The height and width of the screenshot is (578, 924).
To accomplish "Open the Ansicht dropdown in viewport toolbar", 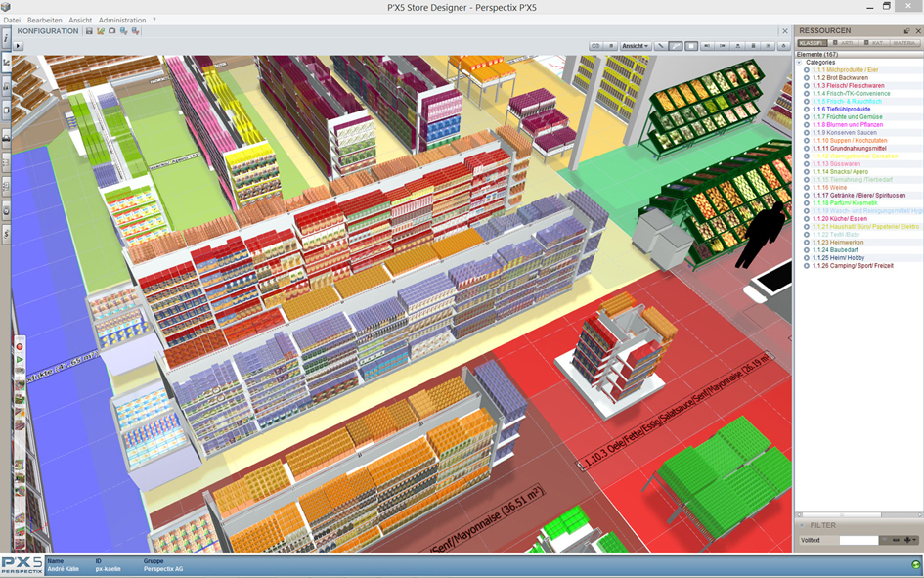I will point(636,46).
